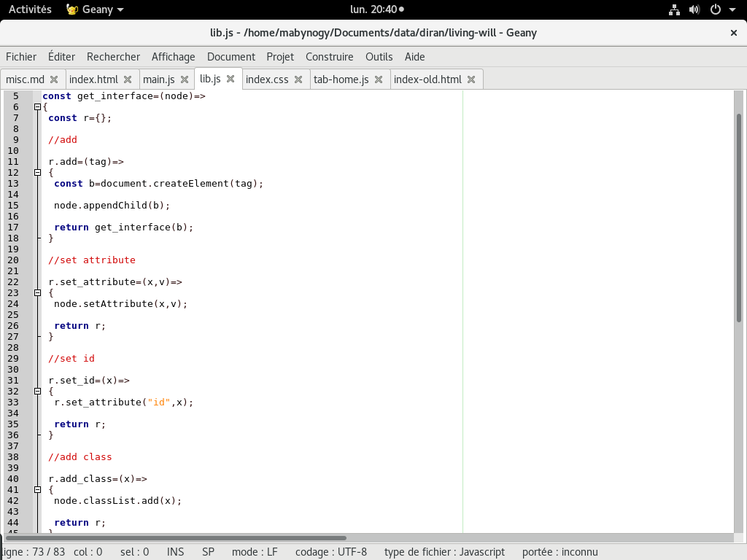The height and width of the screenshot is (560, 747).
Task: Click 'r.add_class=(x)=>' on line 40
Action: click(x=98, y=479)
